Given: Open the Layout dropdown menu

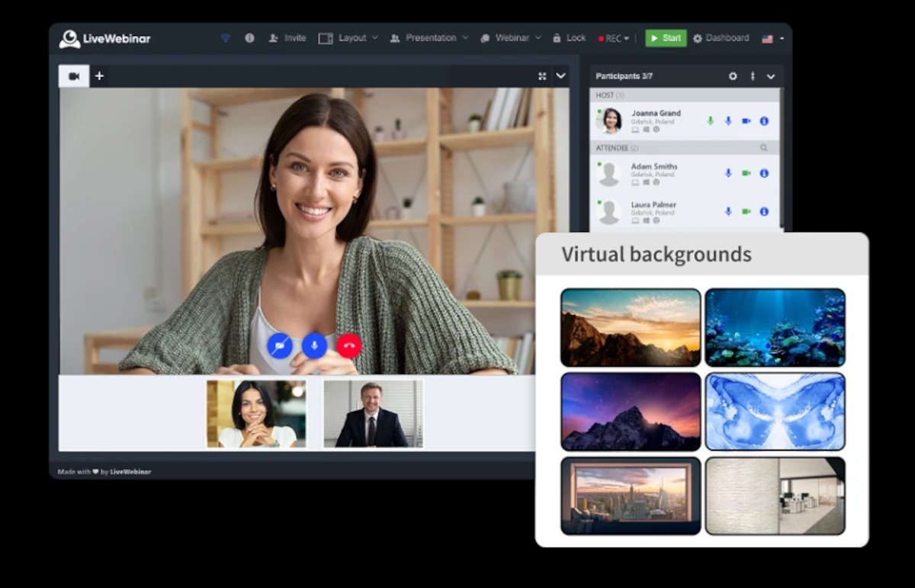Looking at the screenshot, I should tap(348, 38).
